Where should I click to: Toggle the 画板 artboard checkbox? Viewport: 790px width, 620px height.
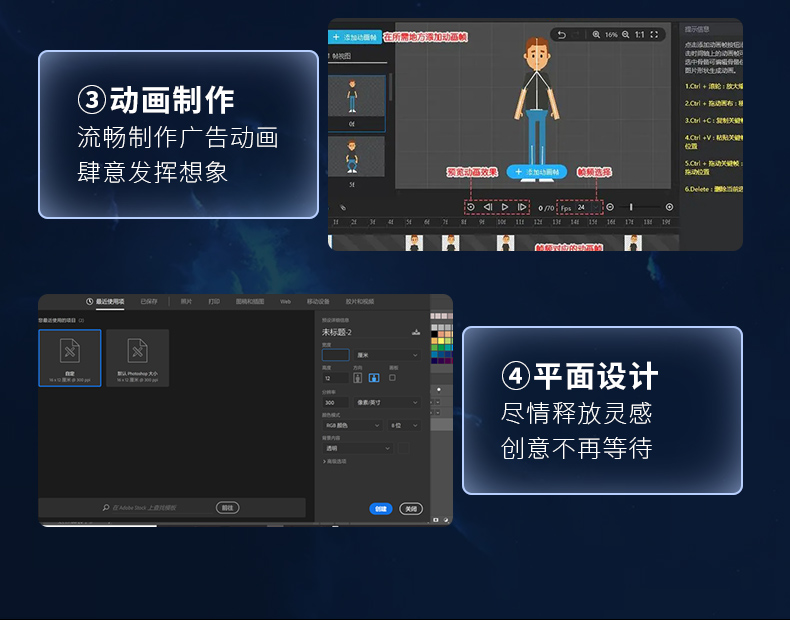(x=392, y=378)
